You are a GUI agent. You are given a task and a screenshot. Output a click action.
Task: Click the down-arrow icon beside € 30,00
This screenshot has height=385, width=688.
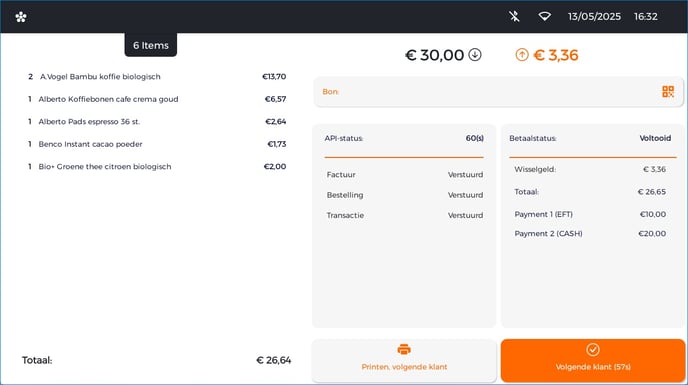(475, 55)
